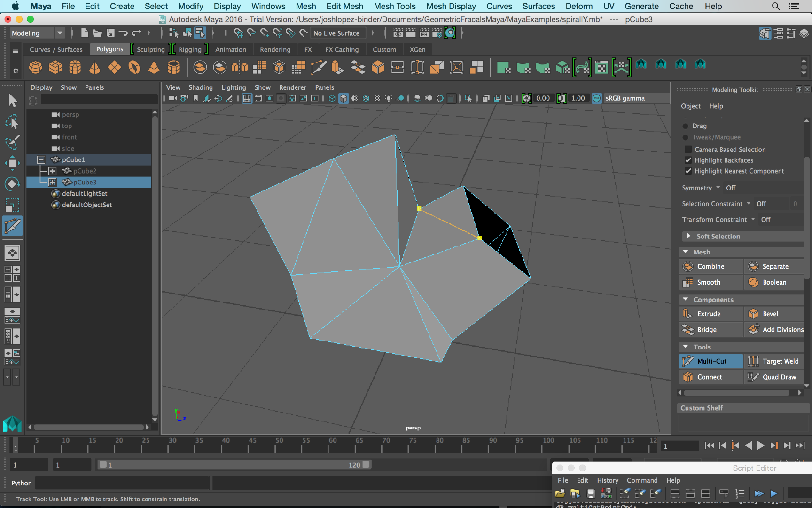Viewport: 812px width, 508px height.
Task: Click the Save Scene icon
Action: [110, 33]
